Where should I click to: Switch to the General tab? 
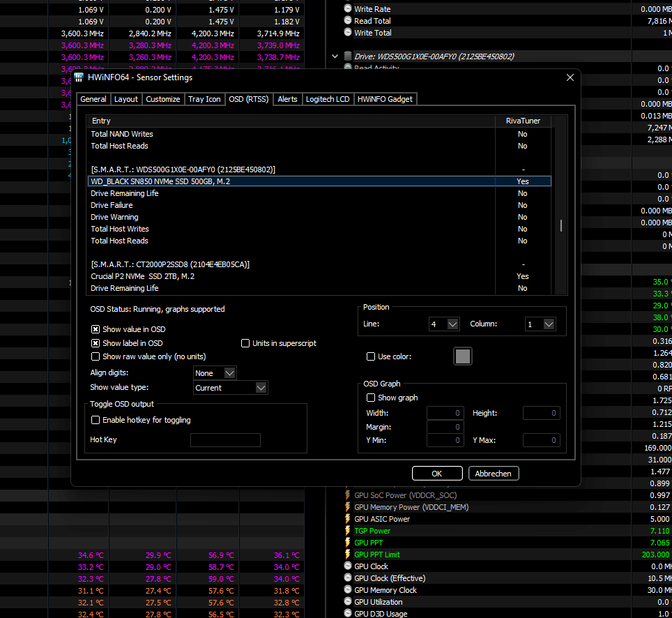click(93, 99)
